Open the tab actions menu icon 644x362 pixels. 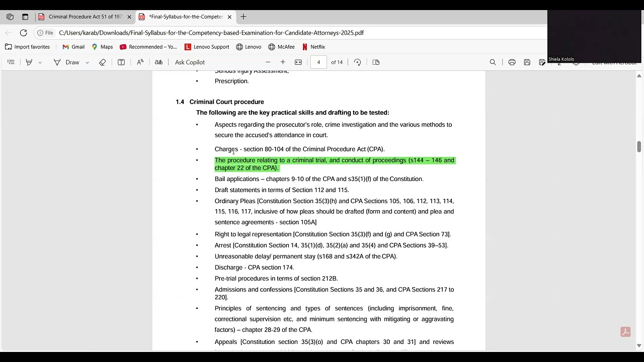[25, 17]
